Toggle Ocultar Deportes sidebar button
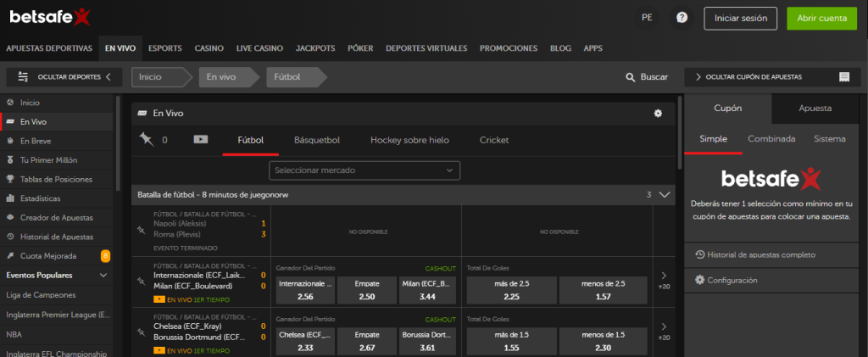The width and height of the screenshot is (868, 357). tap(64, 77)
